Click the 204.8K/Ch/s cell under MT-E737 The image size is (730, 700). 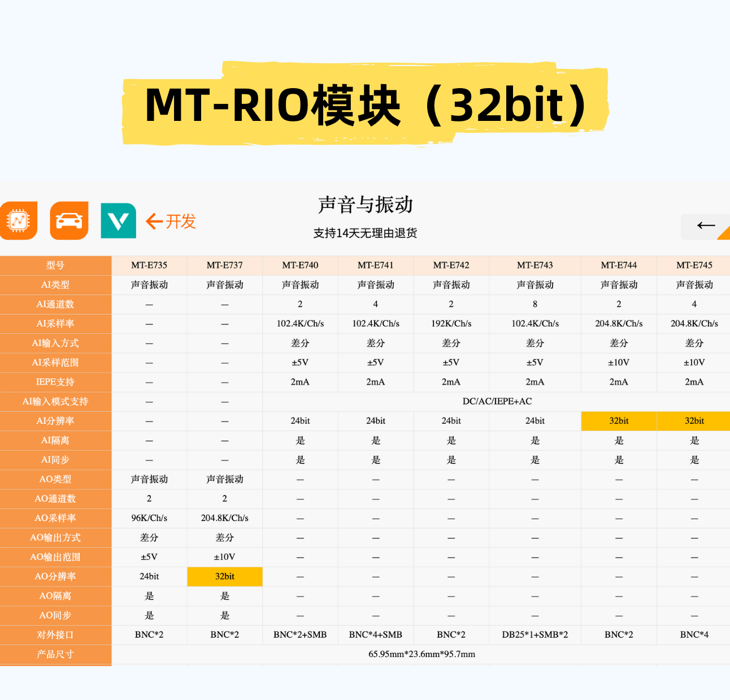pos(225,519)
